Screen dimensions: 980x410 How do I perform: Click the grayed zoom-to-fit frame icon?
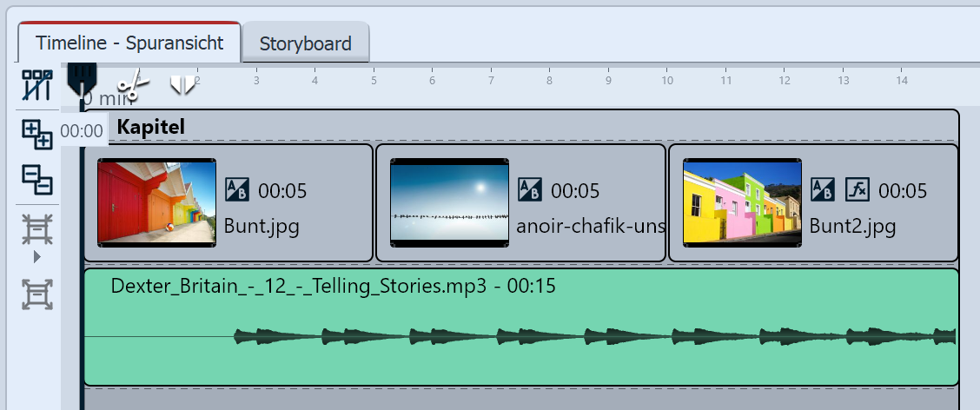tap(36, 295)
